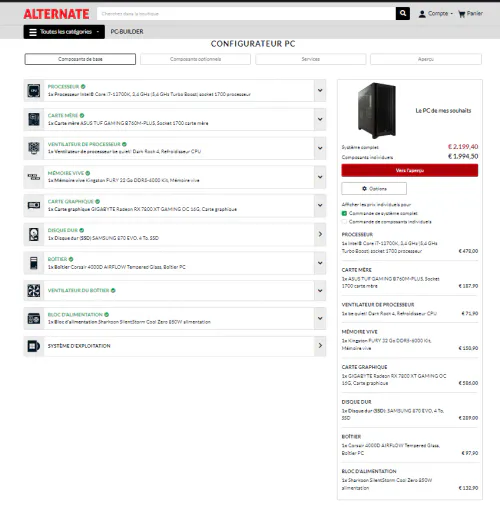Click the Options gear button
Image resolution: width=500 pixels, height=512 pixels.
[x=374, y=189]
